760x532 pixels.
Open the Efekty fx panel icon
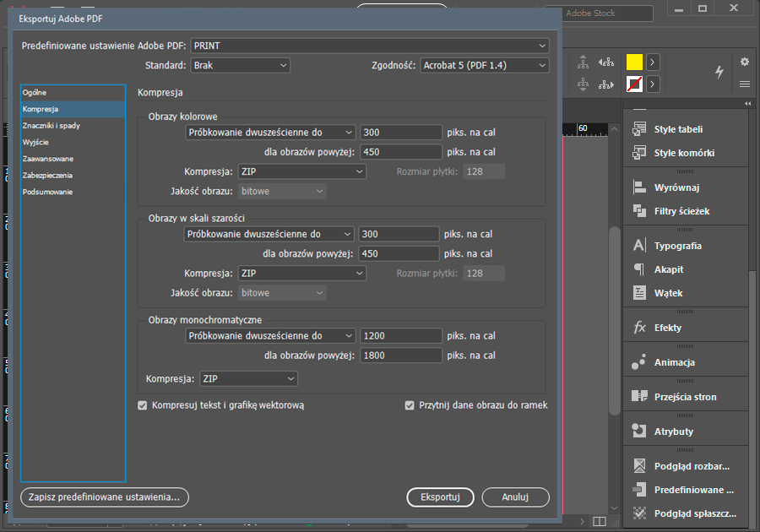(x=639, y=328)
